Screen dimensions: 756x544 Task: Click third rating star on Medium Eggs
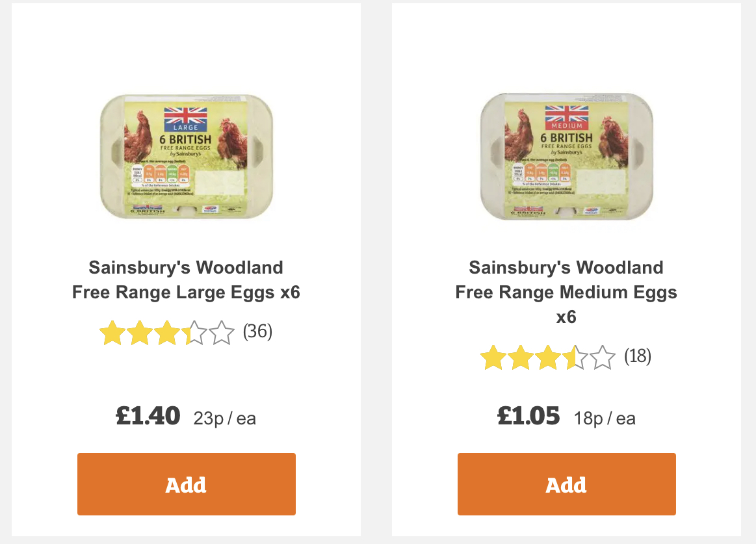click(x=547, y=358)
